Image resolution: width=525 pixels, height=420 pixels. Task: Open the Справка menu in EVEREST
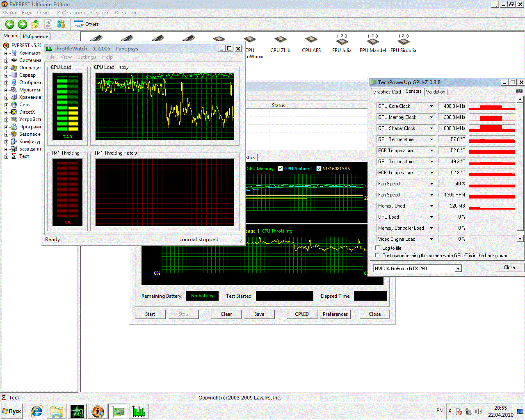click(x=126, y=13)
